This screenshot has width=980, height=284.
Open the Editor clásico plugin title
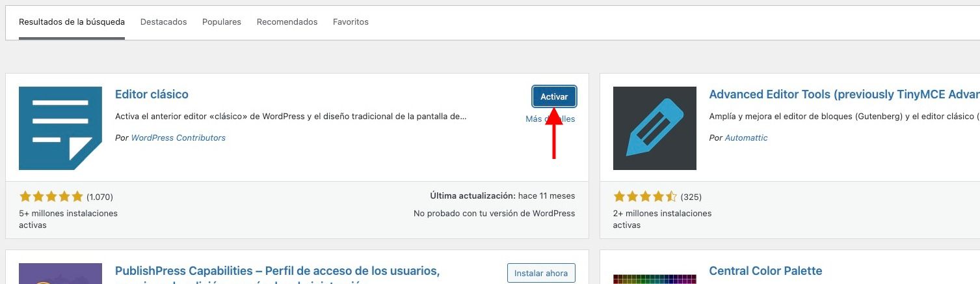pyautogui.click(x=152, y=94)
